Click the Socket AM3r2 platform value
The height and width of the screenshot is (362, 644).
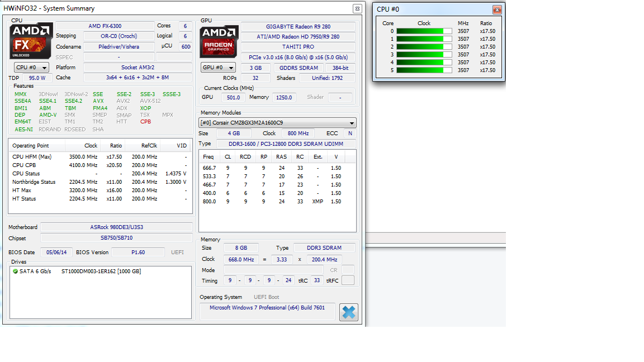(x=138, y=67)
